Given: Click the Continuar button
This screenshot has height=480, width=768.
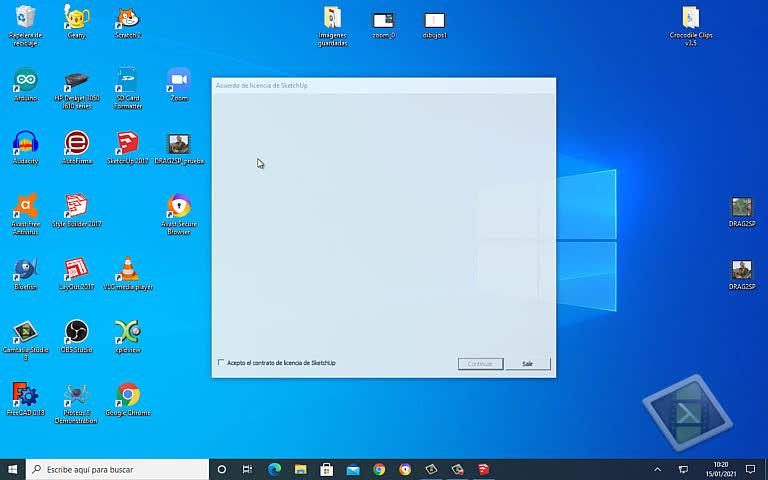Looking at the screenshot, I should tap(480, 364).
